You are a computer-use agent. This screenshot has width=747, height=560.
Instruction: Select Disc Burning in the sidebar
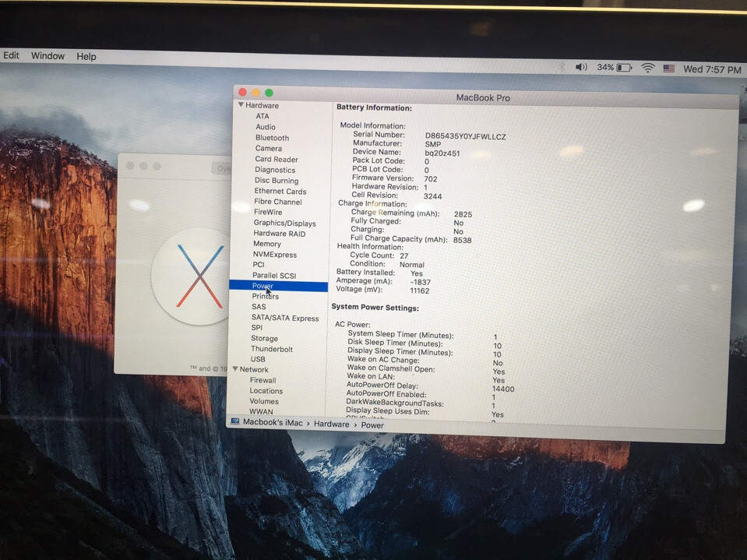click(x=277, y=180)
